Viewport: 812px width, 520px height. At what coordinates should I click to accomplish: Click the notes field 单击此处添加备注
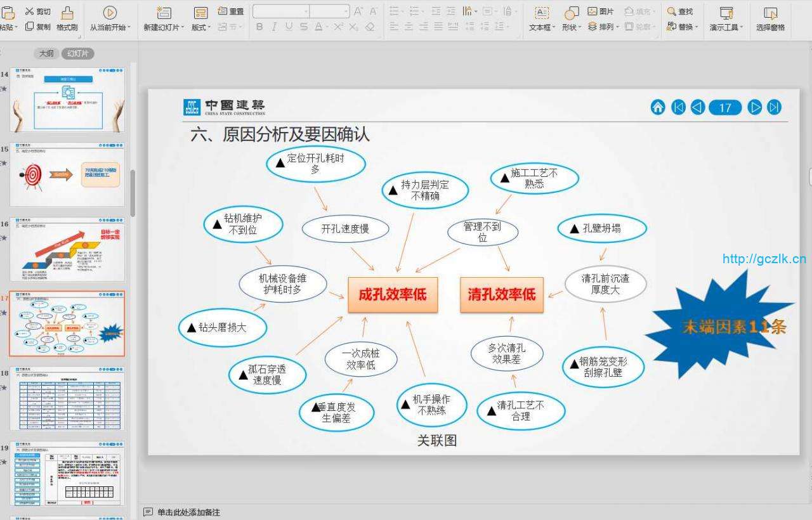(188, 512)
